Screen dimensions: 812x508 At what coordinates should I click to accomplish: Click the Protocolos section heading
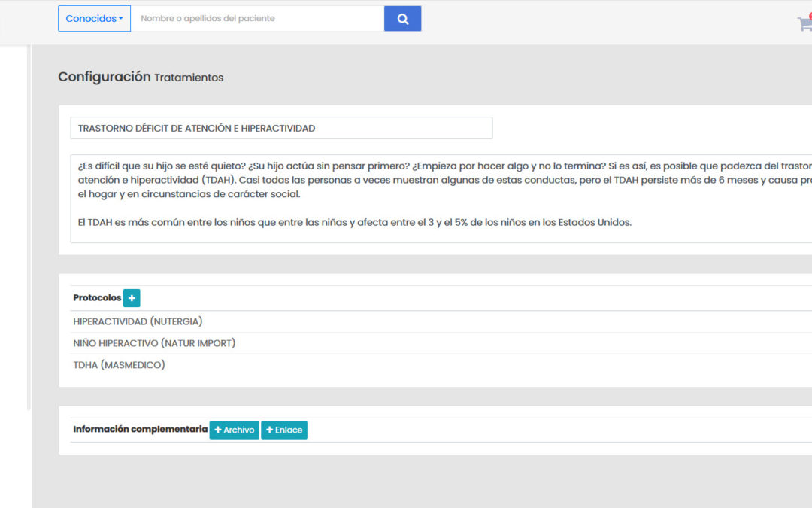click(x=97, y=297)
